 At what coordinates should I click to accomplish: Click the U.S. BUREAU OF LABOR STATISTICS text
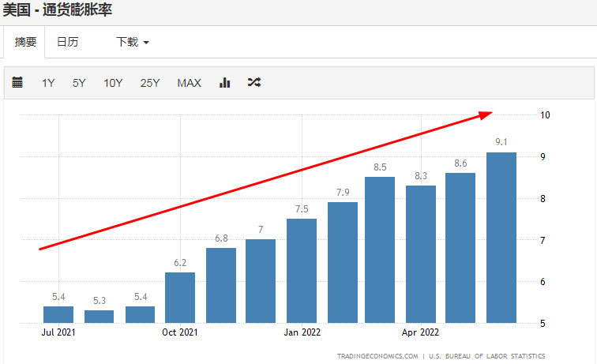(486, 356)
